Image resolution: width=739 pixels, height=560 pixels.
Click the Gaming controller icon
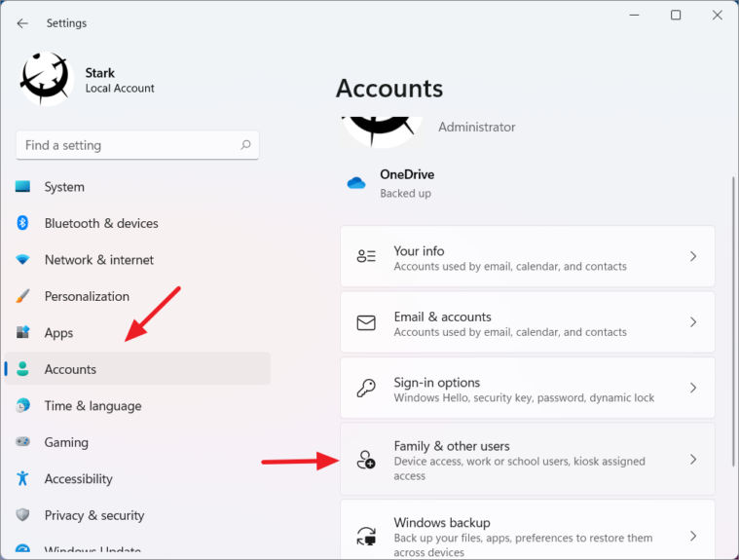pyautogui.click(x=22, y=442)
